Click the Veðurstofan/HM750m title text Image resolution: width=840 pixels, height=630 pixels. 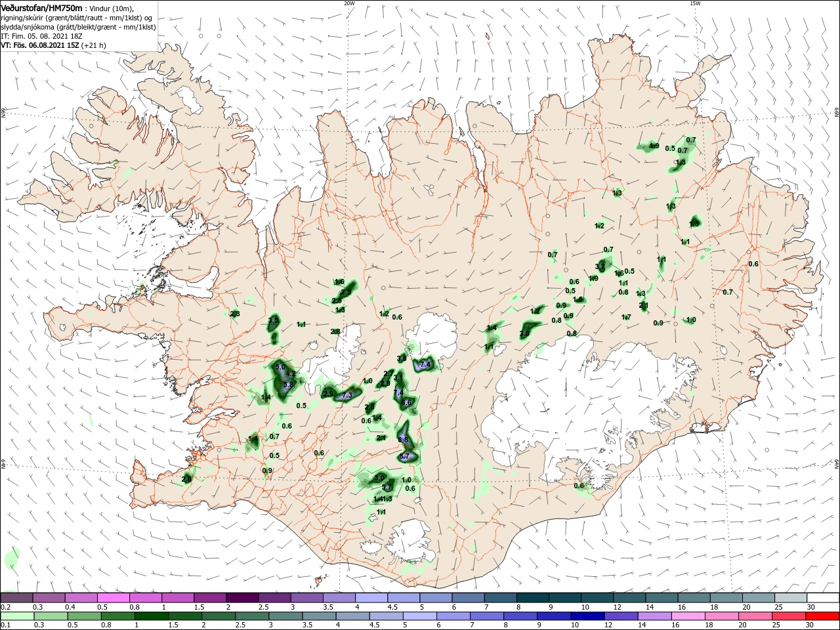tap(41, 7)
